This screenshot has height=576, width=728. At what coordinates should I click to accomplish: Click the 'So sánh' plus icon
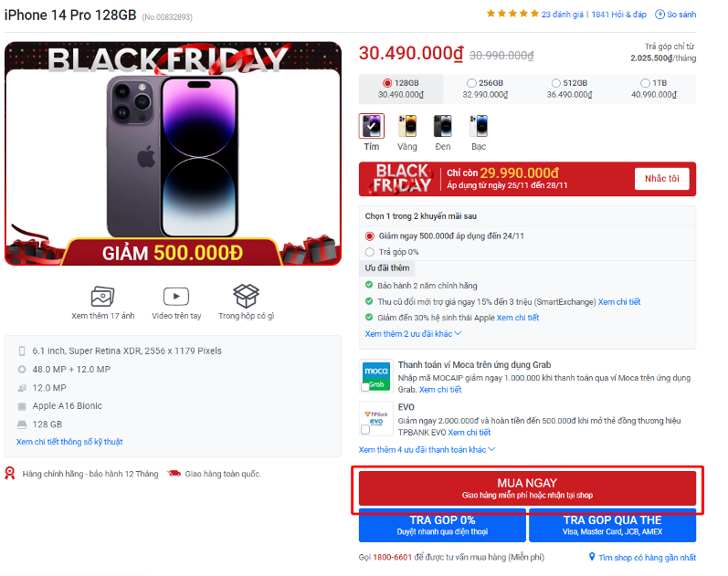(x=659, y=15)
